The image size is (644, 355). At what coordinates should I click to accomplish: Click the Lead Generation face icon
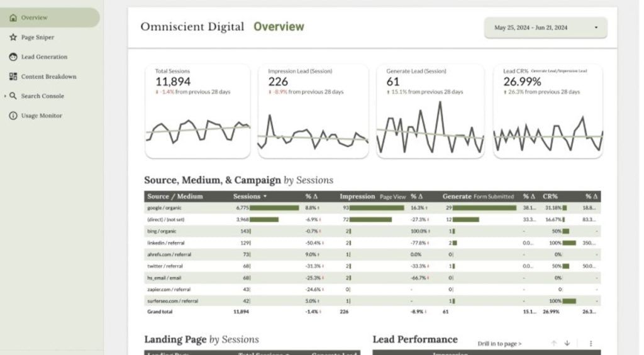13,57
